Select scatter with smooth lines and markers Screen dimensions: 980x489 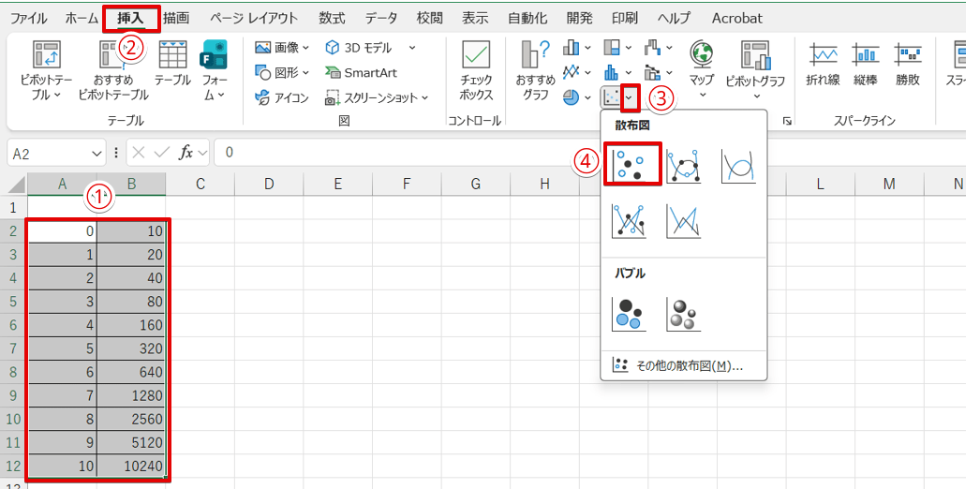click(683, 166)
